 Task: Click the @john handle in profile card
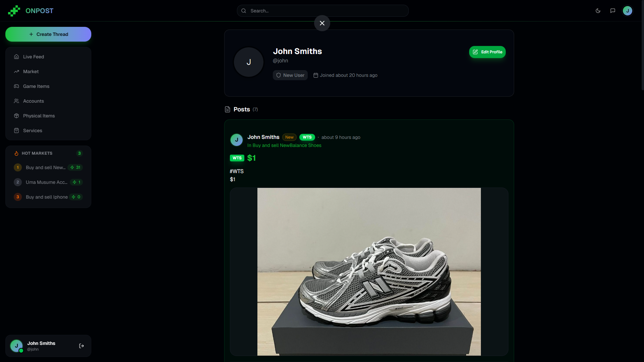point(281,61)
